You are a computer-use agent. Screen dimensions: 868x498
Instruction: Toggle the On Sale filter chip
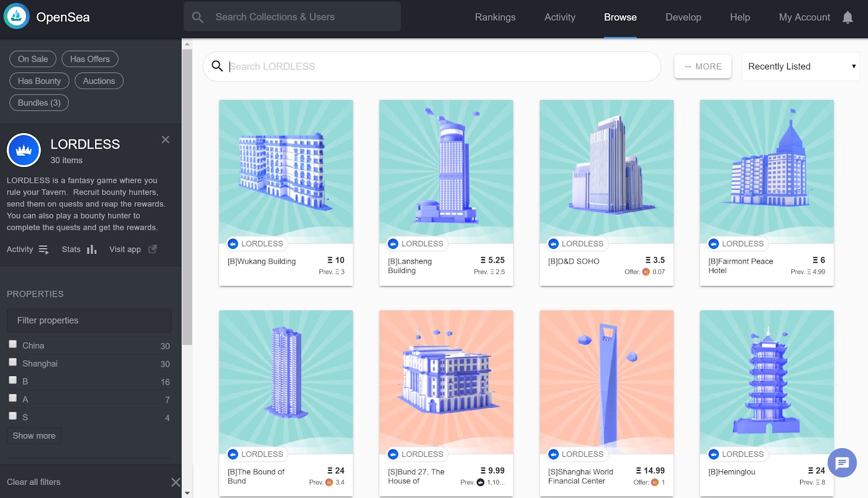point(33,59)
